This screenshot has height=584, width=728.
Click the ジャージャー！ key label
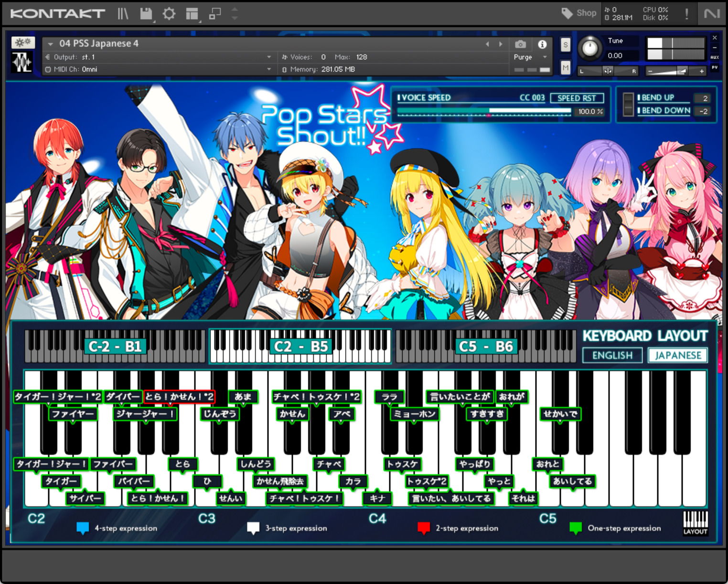145,414
